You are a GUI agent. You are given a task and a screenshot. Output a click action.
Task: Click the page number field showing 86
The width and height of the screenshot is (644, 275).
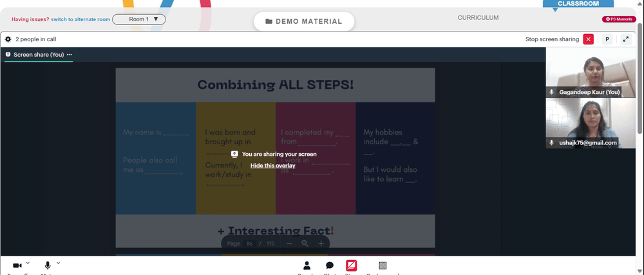click(x=249, y=243)
